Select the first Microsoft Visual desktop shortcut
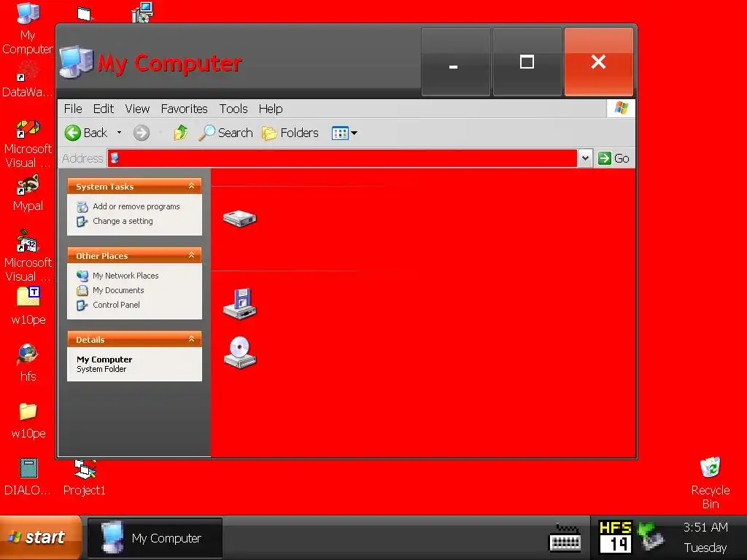Screen dimensions: 747x560 pyautogui.click(x=28, y=144)
